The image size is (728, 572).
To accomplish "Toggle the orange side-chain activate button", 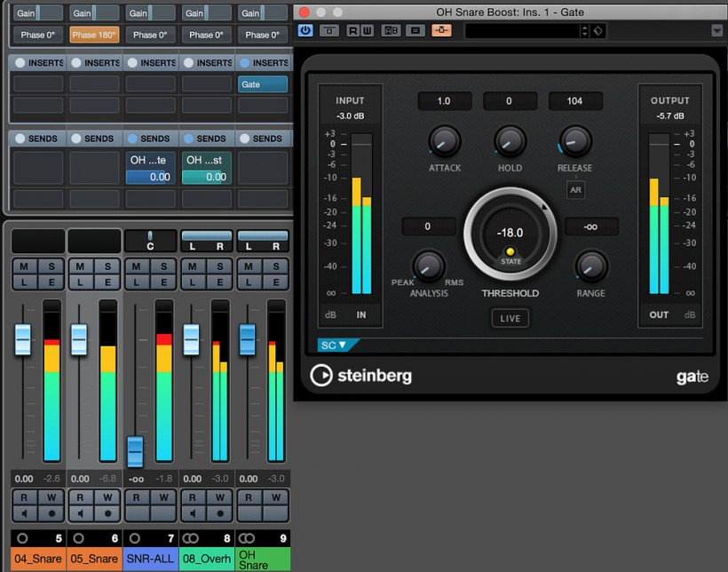I will pyautogui.click(x=441, y=31).
